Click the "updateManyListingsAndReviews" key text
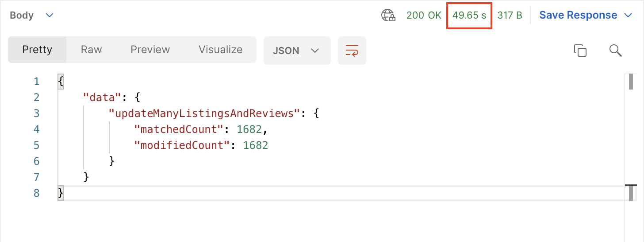This screenshot has height=242, width=644. (204, 113)
